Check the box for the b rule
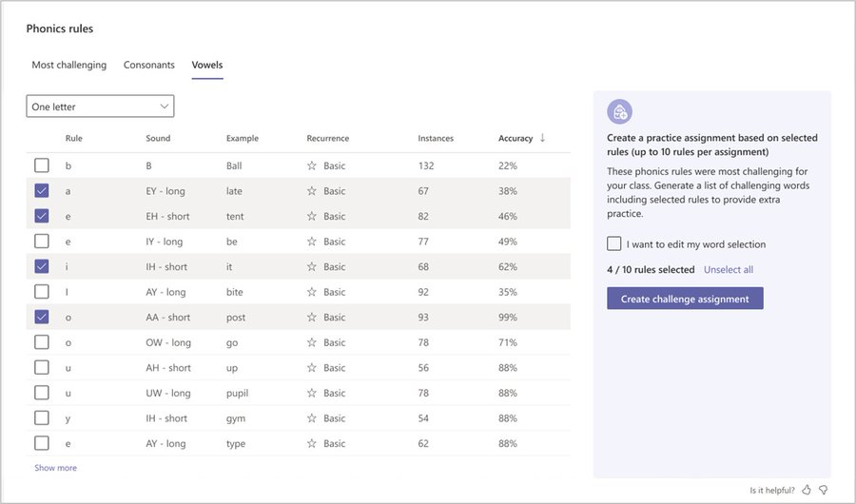The image size is (856, 504). click(x=42, y=165)
